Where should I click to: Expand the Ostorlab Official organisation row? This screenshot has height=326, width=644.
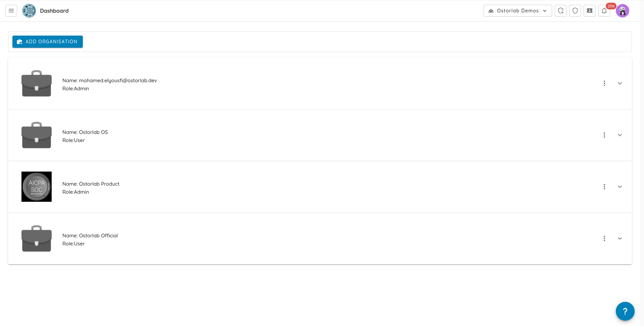[x=620, y=238]
